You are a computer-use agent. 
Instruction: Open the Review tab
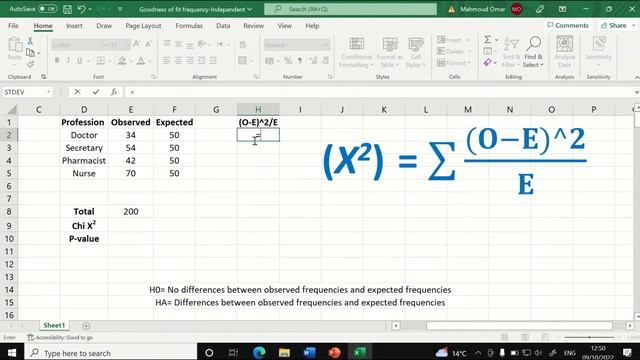pyautogui.click(x=253, y=26)
